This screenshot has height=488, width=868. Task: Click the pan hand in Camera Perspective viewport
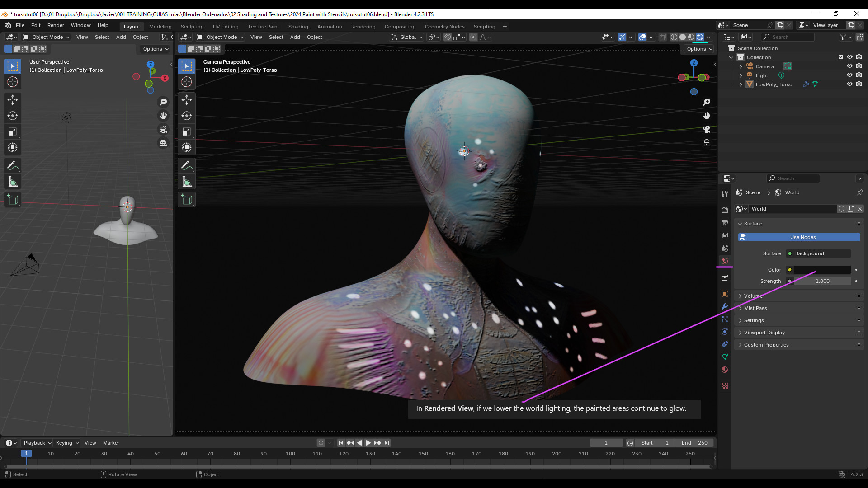(x=707, y=116)
